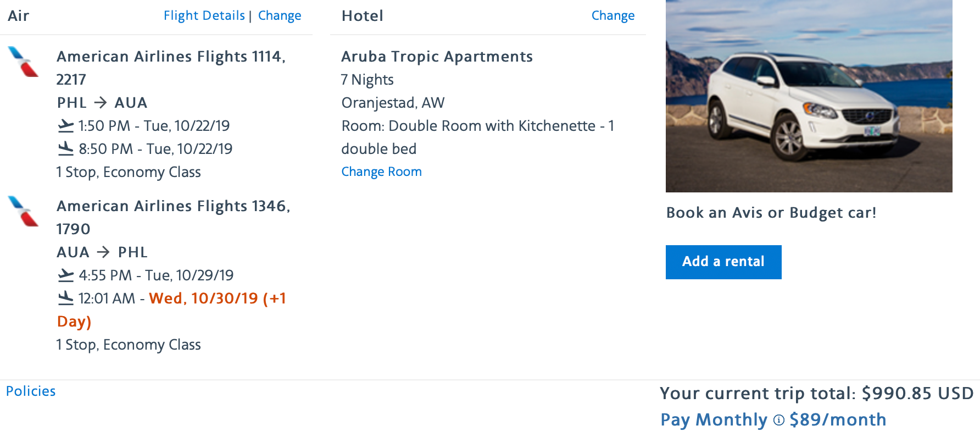Click the return flight American Airlines logo
The height and width of the screenshot is (431, 980).
click(x=23, y=211)
